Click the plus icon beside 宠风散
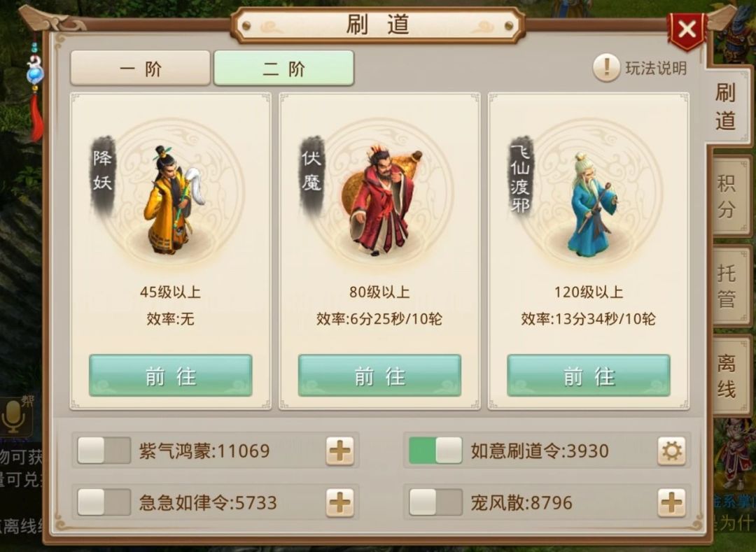756x552 pixels. (x=671, y=503)
